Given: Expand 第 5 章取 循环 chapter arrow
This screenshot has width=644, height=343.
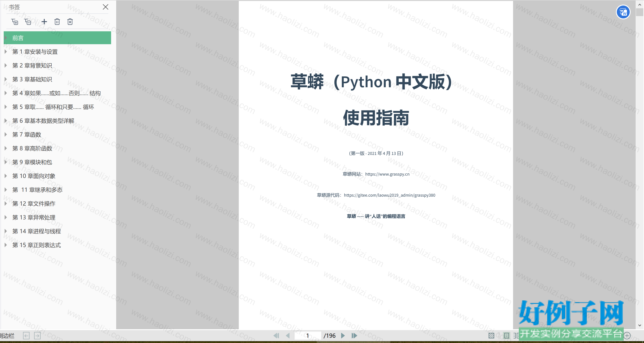Looking at the screenshot, I should point(6,107).
